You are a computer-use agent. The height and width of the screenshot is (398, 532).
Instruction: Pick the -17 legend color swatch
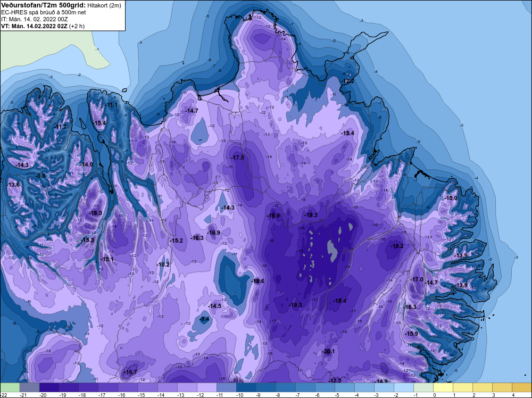(108, 387)
